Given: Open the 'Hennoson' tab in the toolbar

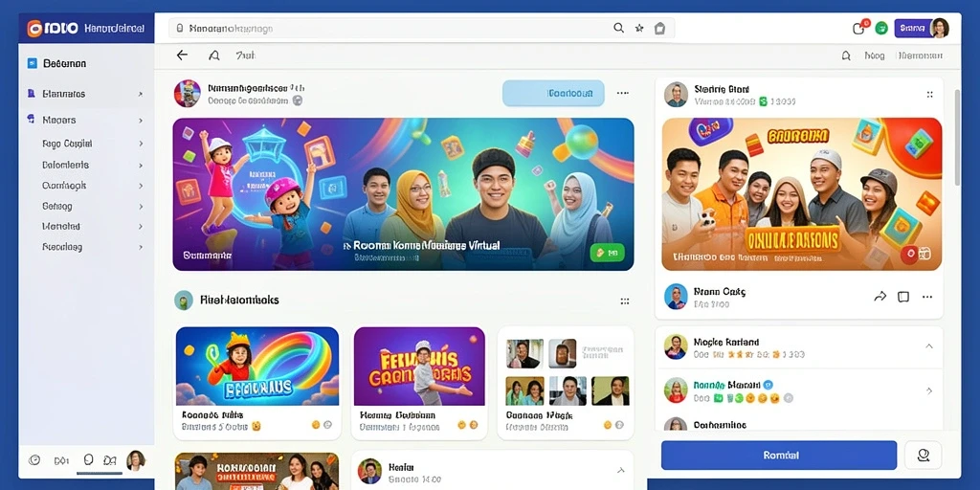Looking at the screenshot, I should click(x=920, y=56).
